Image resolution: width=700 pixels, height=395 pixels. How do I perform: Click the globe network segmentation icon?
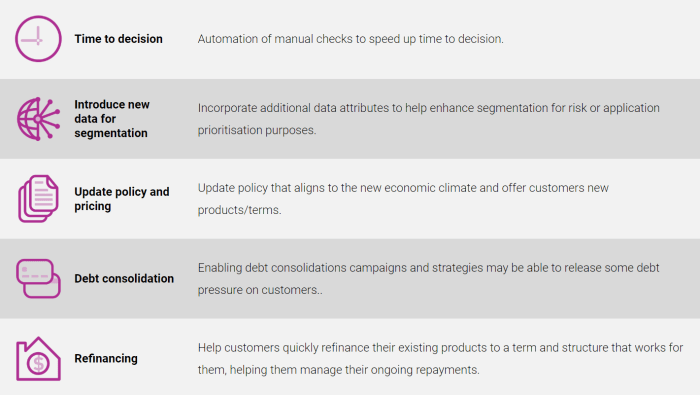[38, 119]
